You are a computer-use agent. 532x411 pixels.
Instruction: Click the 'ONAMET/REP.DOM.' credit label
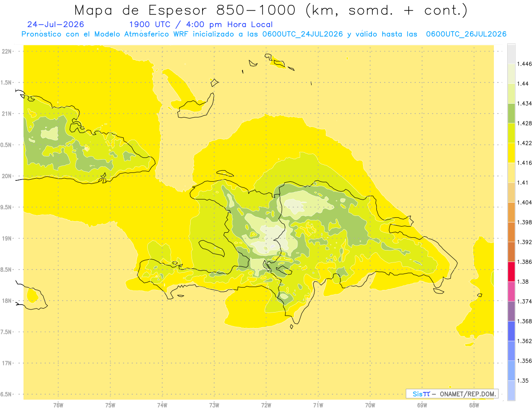tap(468, 394)
